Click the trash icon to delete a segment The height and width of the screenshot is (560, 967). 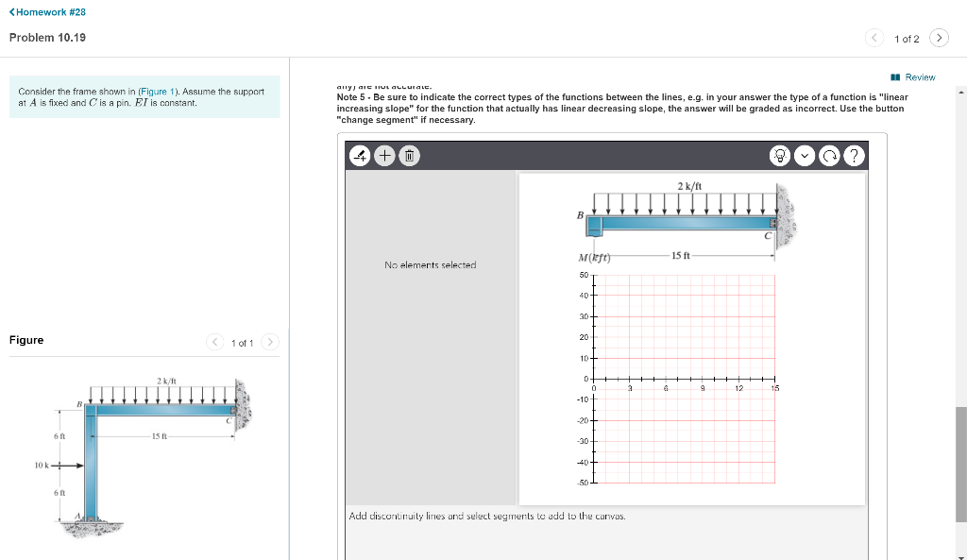409,156
